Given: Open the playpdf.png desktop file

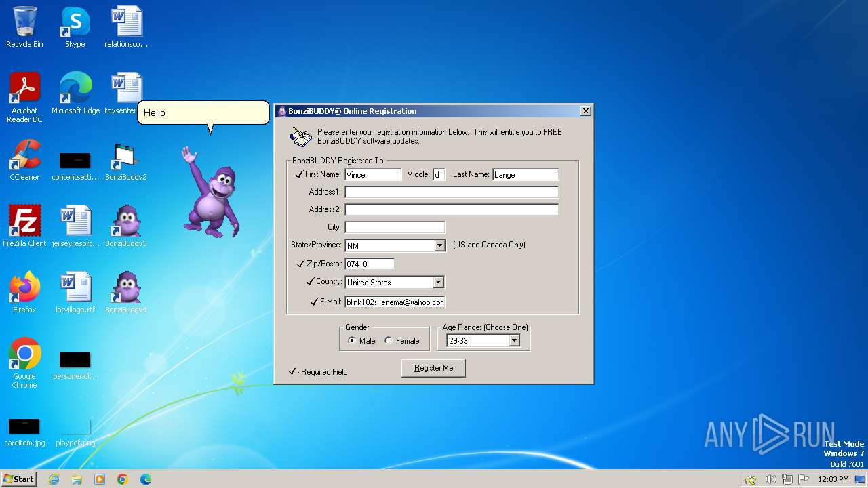Looking at the screenshot, I should click(75, 432).
